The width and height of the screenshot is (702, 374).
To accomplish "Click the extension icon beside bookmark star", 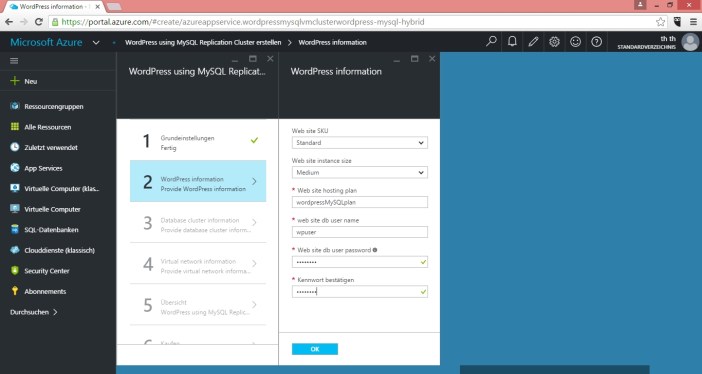I will 677,22.
